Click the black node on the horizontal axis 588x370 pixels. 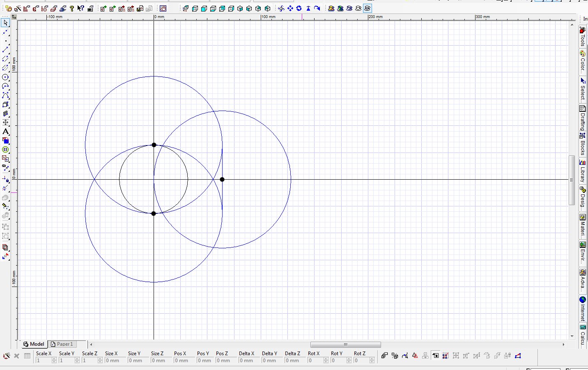coord(222,179)
